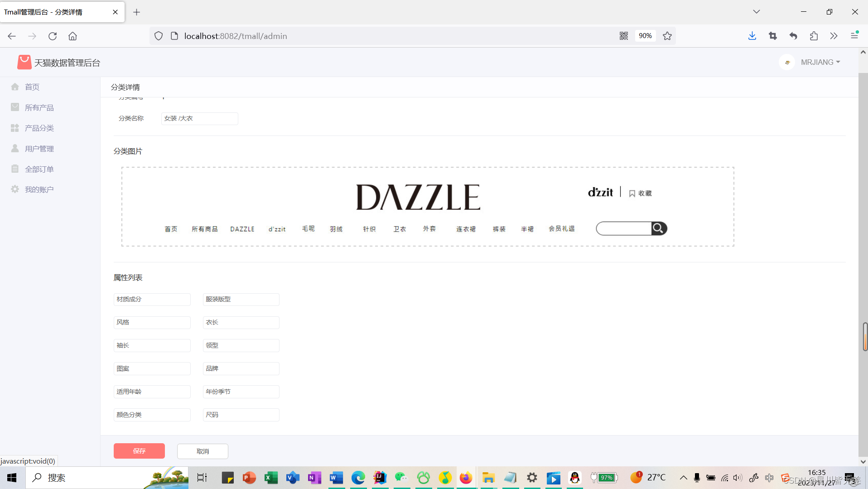Click the 分类名称 input field
Viewport: 868px width, 489px height.
click(199, 118)
